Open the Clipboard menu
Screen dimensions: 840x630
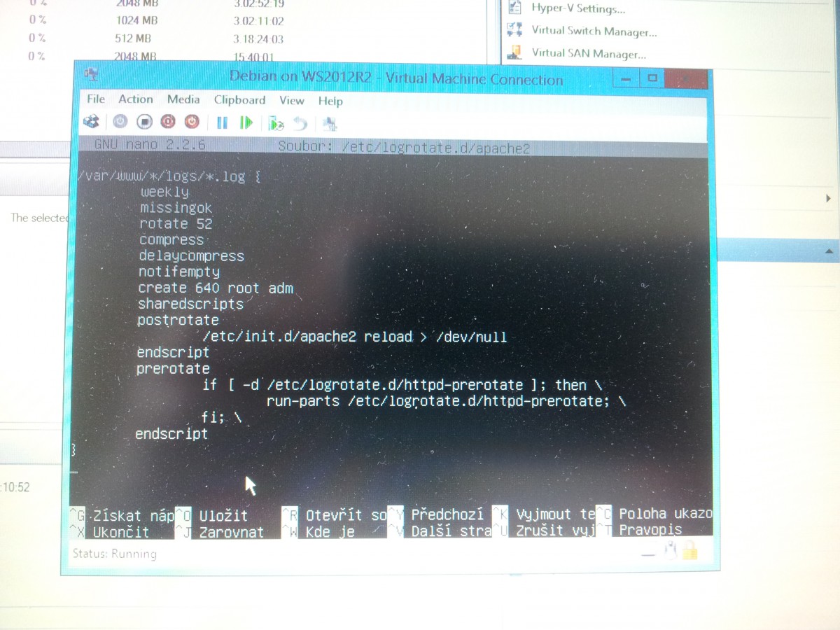[239, 100]
